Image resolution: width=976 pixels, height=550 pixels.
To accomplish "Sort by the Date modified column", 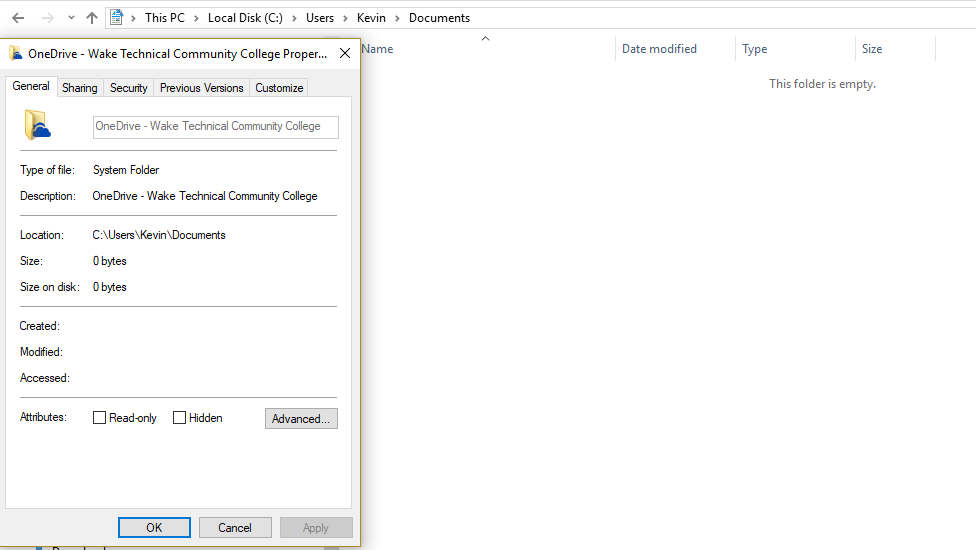I will (659, 49).
